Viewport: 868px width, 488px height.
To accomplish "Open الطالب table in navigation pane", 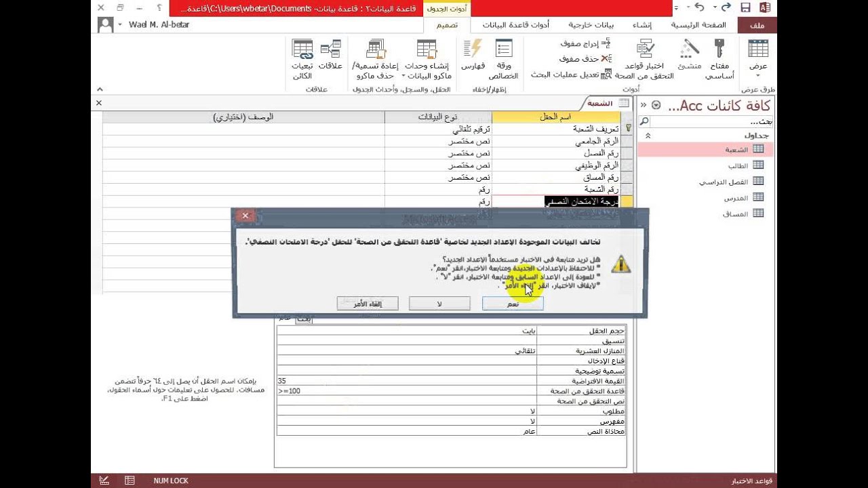I will click(x=738, y=165).
